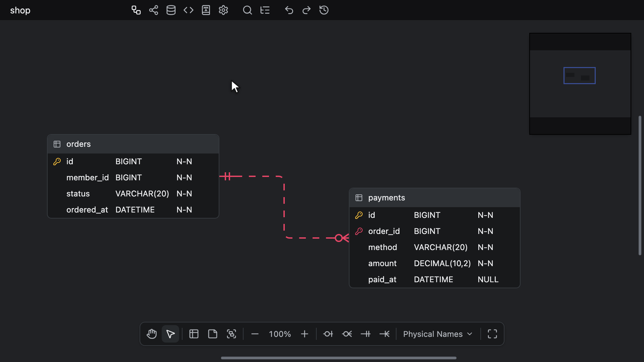Open the settings gear icon
Screen dimensions: 644x362
click(x=223, y=10)
